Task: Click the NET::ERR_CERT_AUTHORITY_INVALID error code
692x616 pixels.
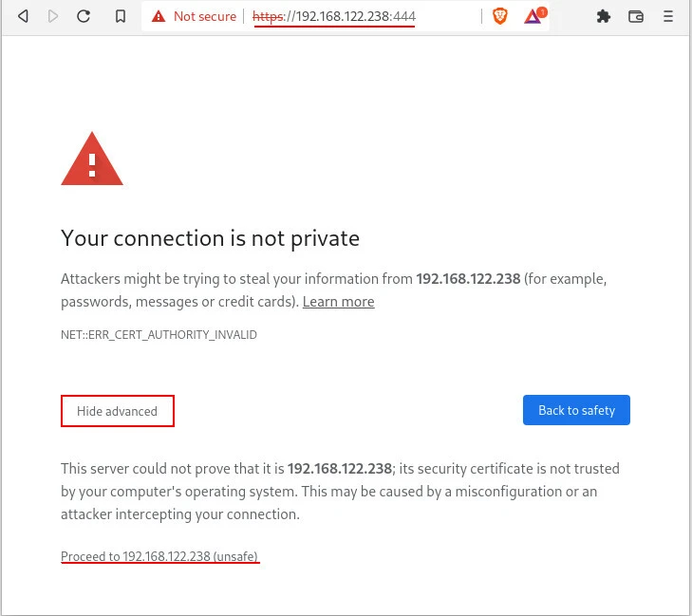Action: pos(159,335)
